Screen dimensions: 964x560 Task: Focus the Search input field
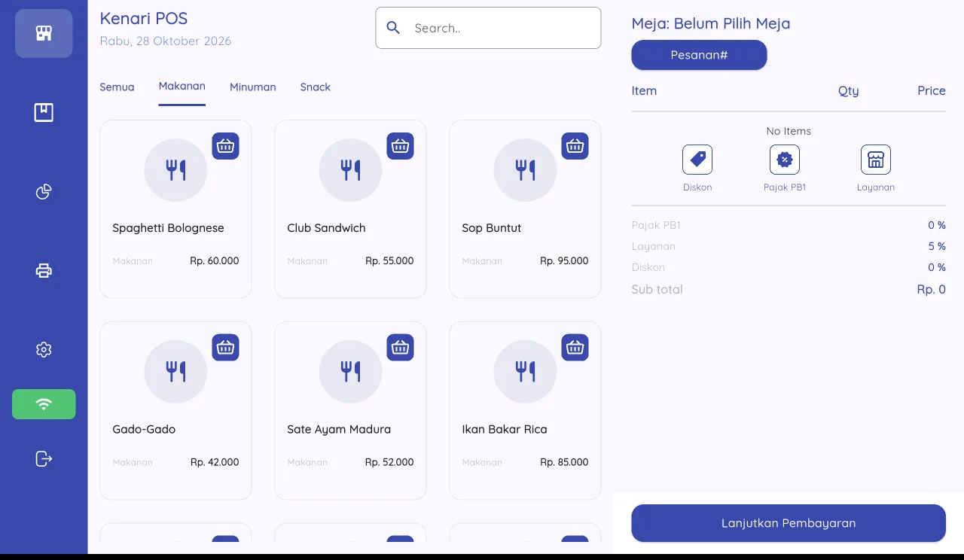488,28
